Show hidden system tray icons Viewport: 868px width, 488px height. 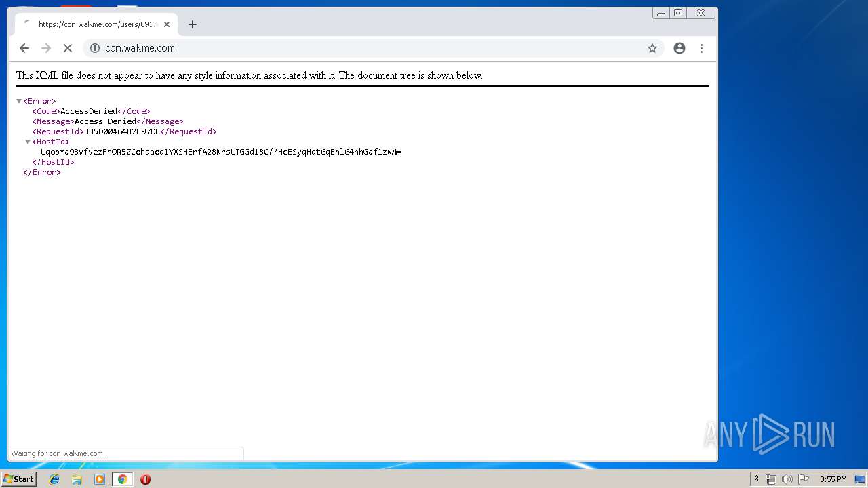[756, 479]
